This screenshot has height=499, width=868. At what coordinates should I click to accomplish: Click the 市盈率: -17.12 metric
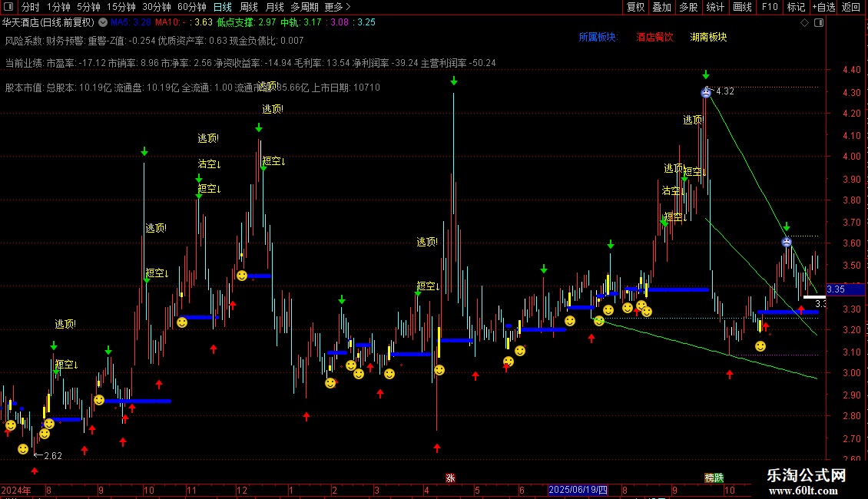coord(76,63)
